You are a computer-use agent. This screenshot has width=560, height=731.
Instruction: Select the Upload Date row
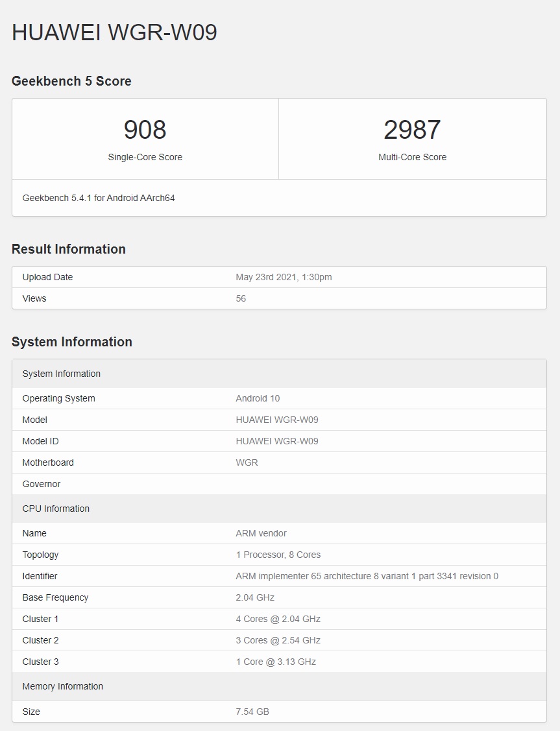(x=279, y=277)
